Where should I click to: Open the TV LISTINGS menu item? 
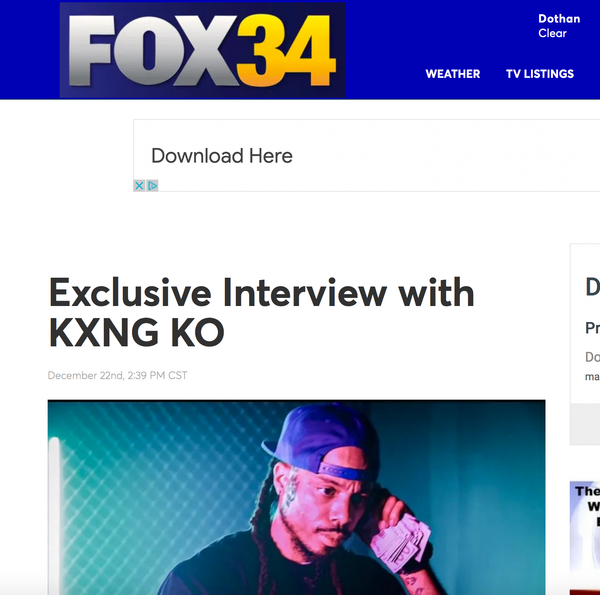pos(540,74)
